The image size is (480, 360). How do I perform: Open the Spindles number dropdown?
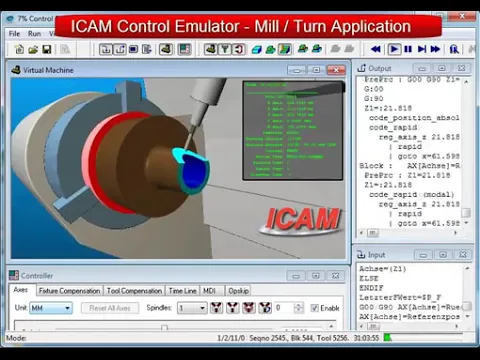pos(192,308)
